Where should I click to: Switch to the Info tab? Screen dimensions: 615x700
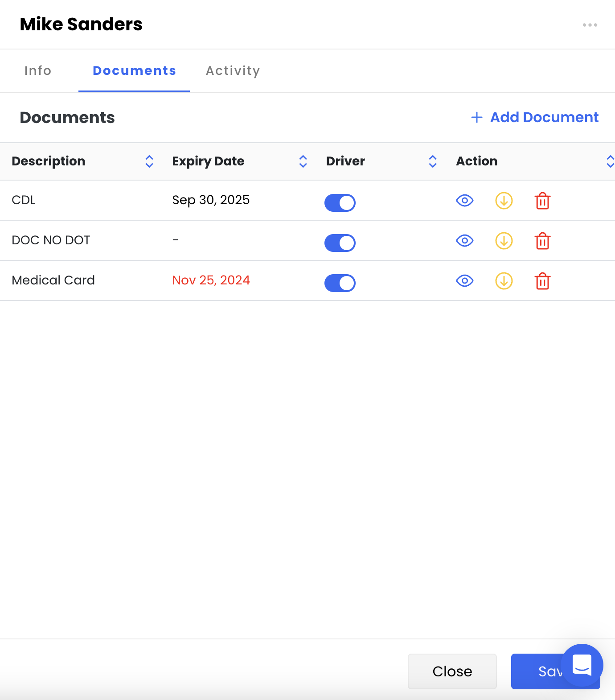[x=38, y=71]
